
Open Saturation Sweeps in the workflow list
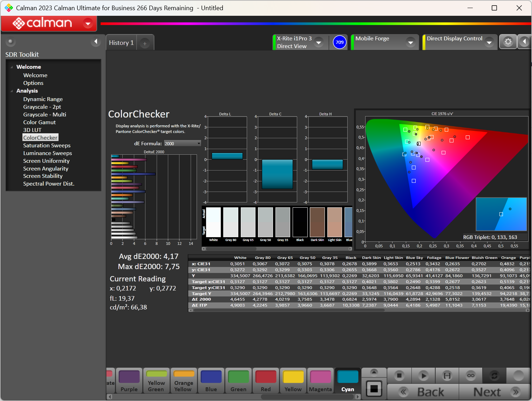[x=47, y=145]
